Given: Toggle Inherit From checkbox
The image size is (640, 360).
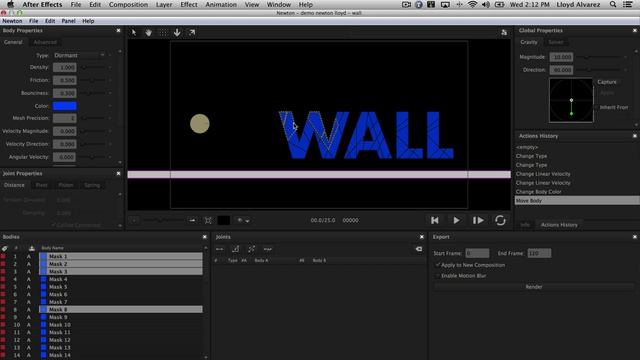Looking at the screenshot, I should coord(596,107).
